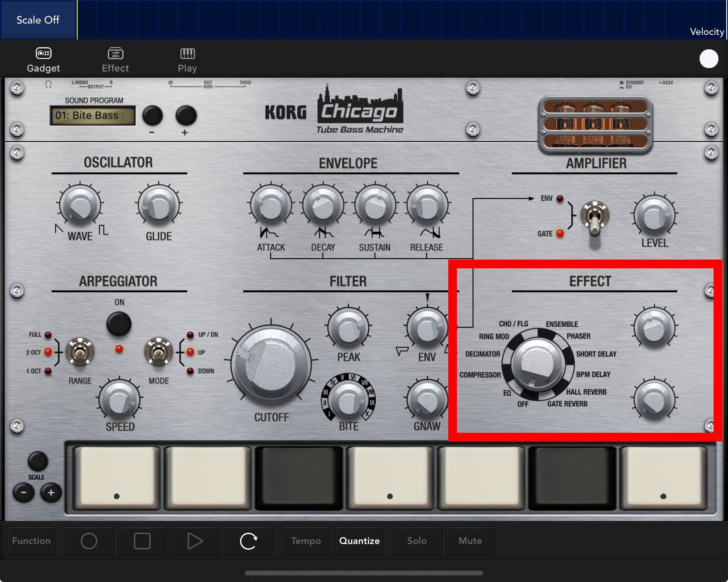Tap the Scale Off button
The width and height of the screenshot is (728, 582).
pyautogui.click(x=38, y=20)
